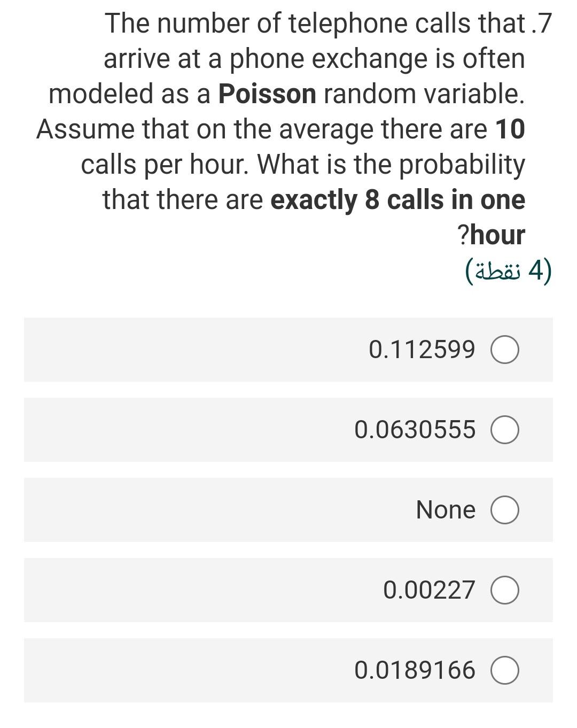
Task: Choose the None radio button
Action: (505, 510)
